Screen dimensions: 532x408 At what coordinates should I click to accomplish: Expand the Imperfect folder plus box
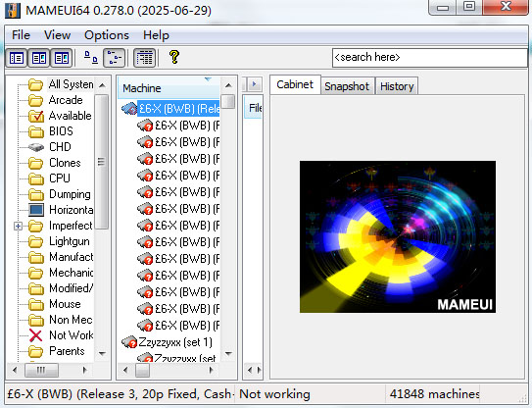(18, 226)
